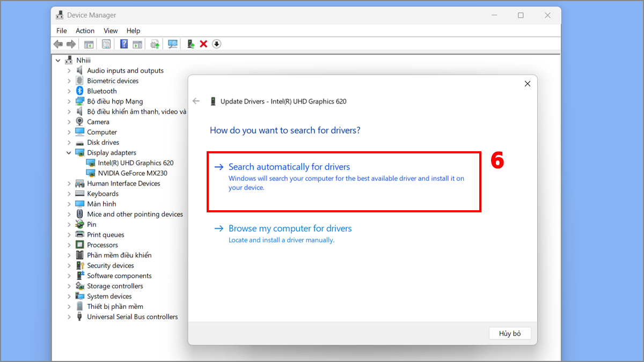
Task: Open the Action menu
Action: pyautogui.click(x=85, y=31)
